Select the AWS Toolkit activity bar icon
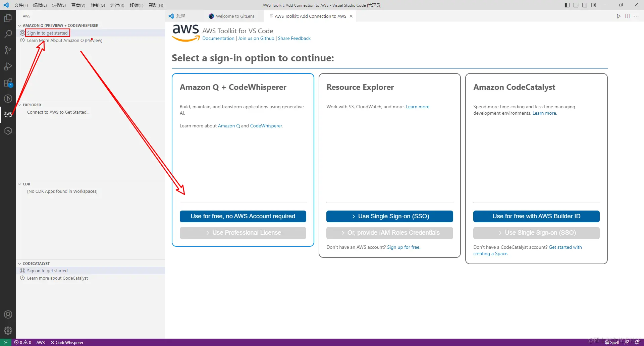644x346 pixels. [8, 114]
